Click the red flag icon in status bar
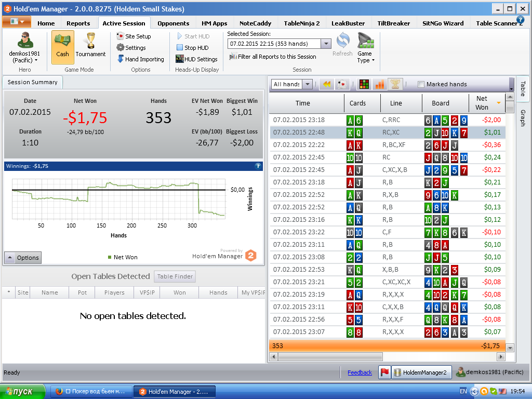 384,372
